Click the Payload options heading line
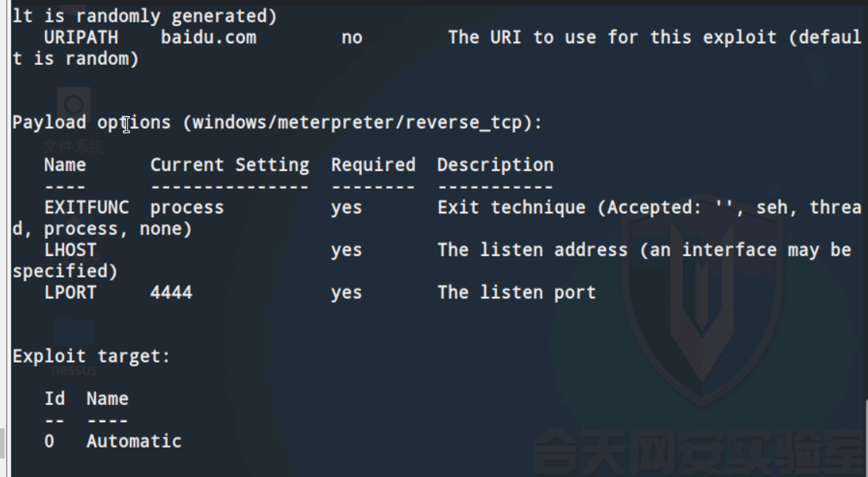868x477 pixels. tap(91, 122)
